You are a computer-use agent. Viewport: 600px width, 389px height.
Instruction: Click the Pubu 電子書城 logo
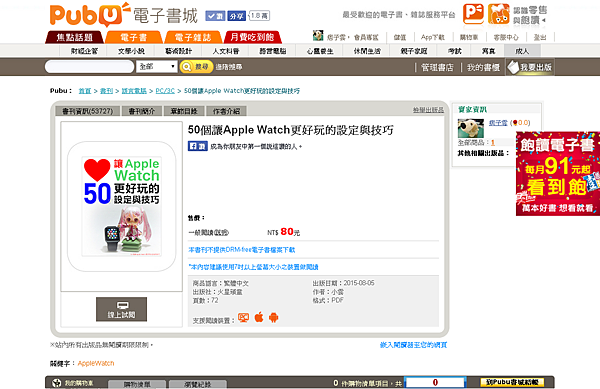tap(124, 15)
